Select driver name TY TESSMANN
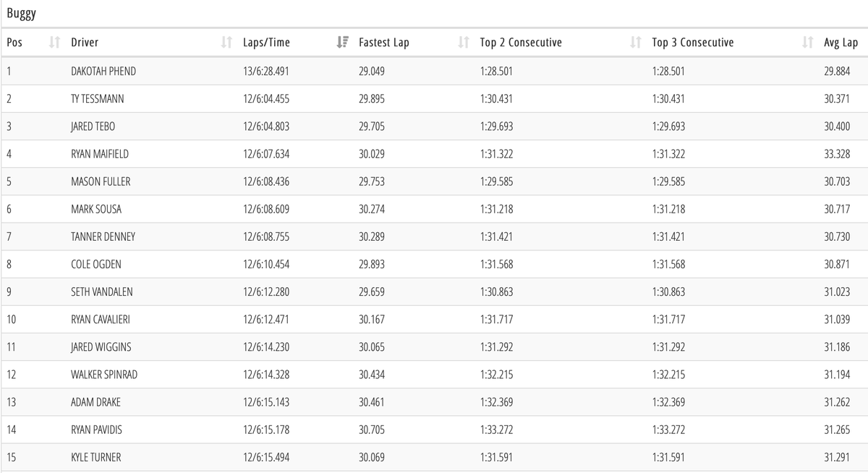 pyautogui.click(x=98, y=99)
